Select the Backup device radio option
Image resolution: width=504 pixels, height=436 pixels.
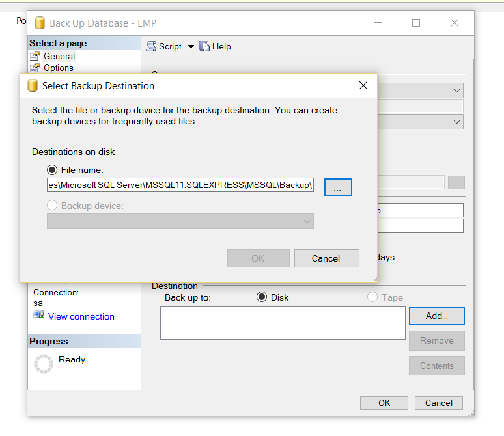[53, 206]
